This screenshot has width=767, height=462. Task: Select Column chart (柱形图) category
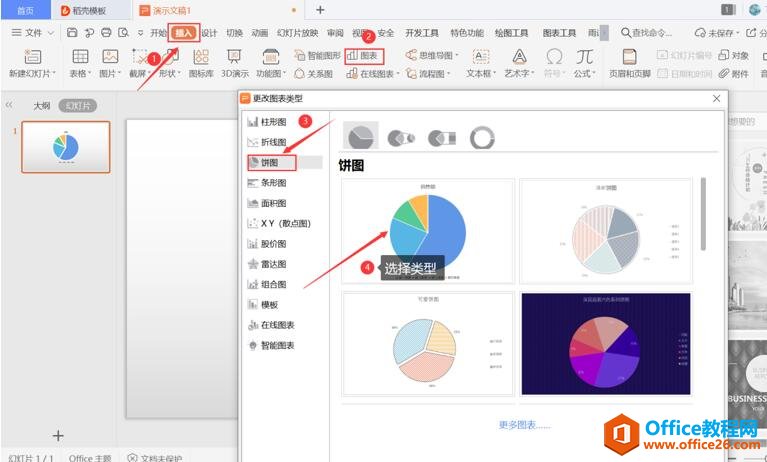[x=267, y=122]
